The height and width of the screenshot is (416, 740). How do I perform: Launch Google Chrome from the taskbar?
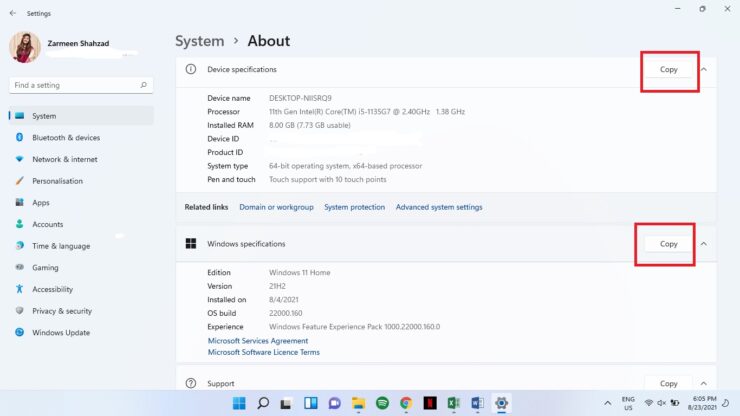(x=406, y=403)
